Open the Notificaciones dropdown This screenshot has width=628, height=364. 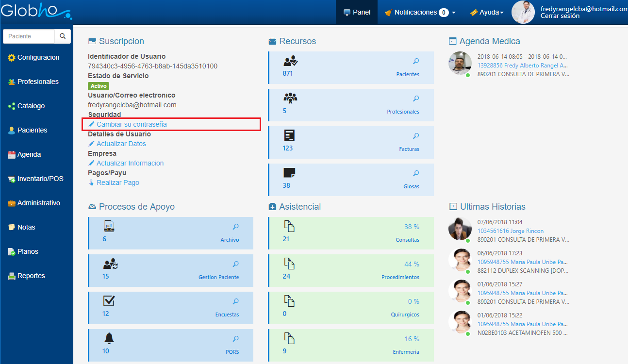[420, 13]
